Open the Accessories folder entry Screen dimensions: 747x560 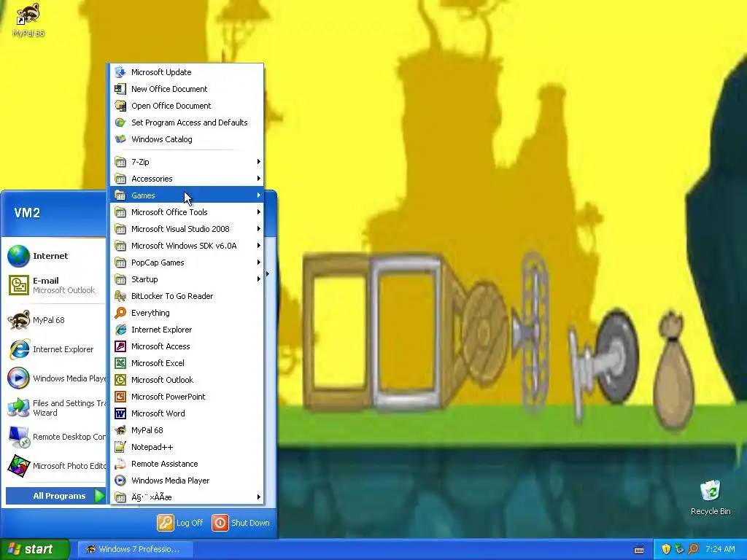(187, 179)
